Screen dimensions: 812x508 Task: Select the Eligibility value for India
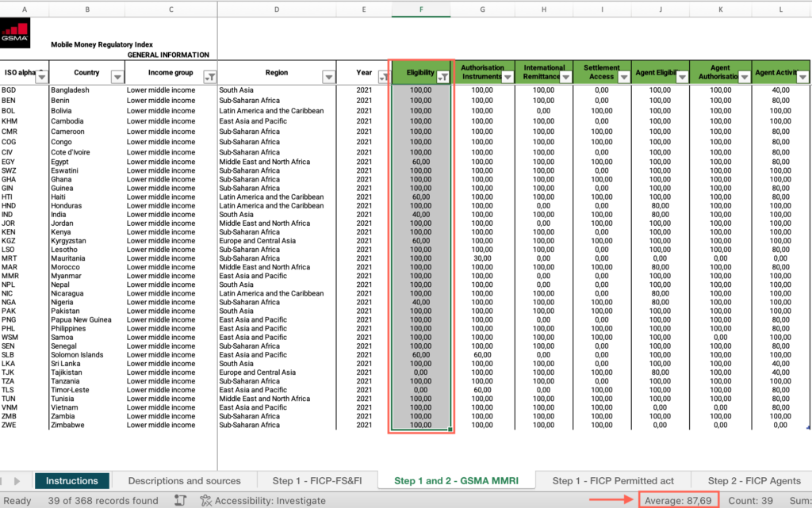(x=421, y=215)
